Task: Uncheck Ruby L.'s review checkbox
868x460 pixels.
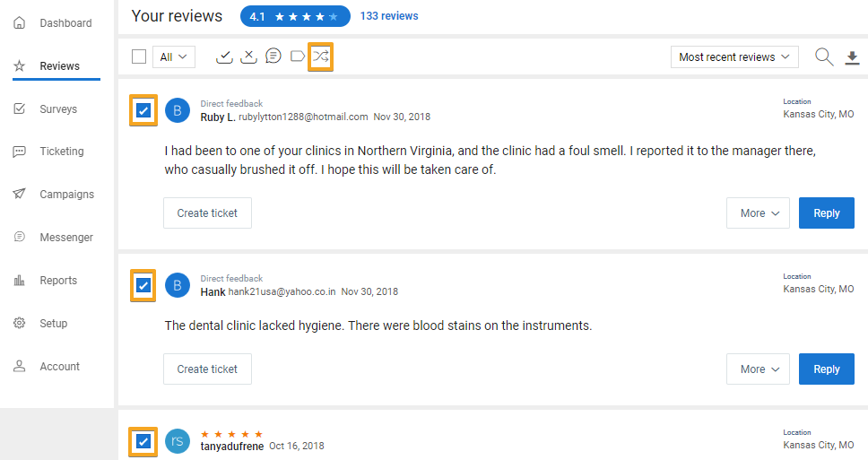Action: click(143, 111)
